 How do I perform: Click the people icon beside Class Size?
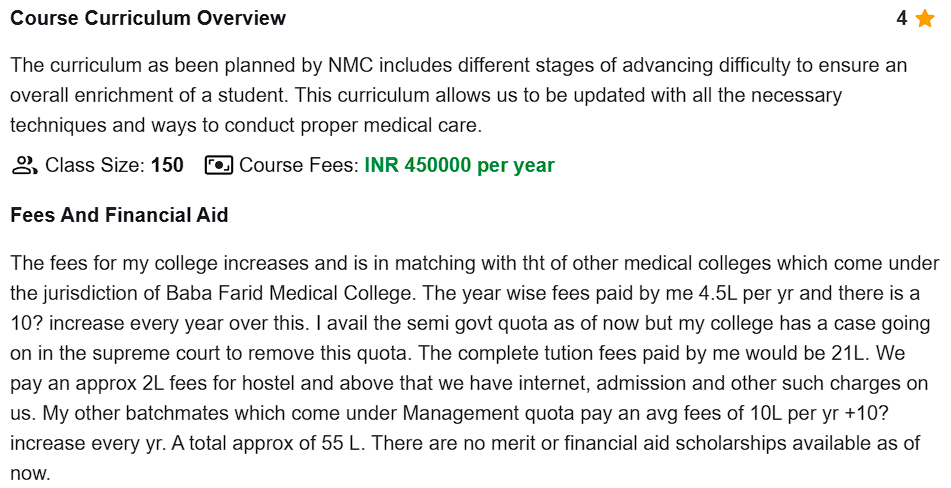coord(24,165)
